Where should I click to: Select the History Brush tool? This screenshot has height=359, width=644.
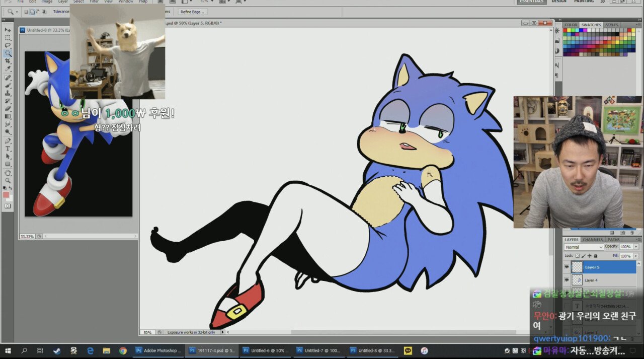(8, 101)
